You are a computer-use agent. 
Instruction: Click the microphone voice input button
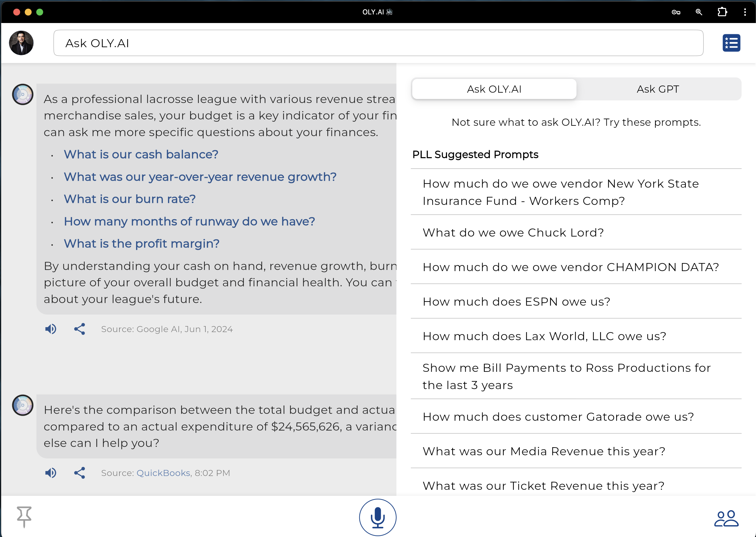coord(377,517)
